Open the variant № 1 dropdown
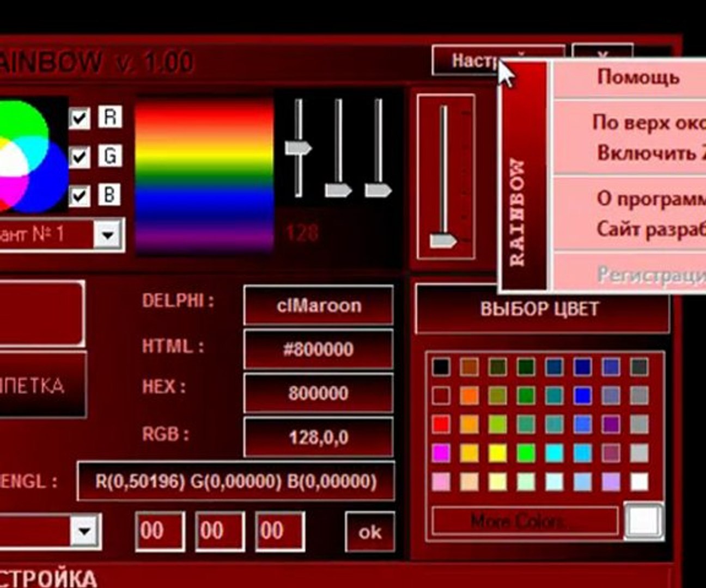 [x=108, y=235]
